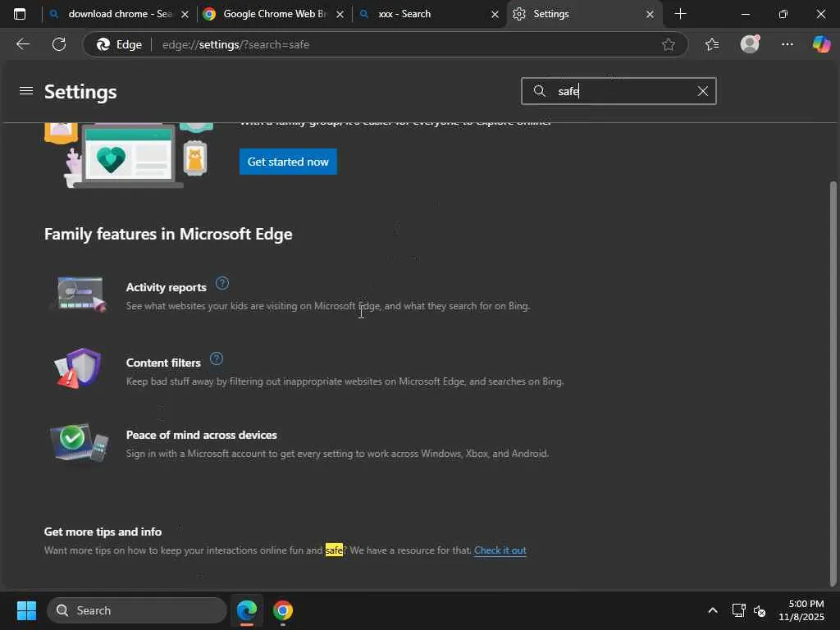Click the taskbar Search box

(x=137, y=610)
